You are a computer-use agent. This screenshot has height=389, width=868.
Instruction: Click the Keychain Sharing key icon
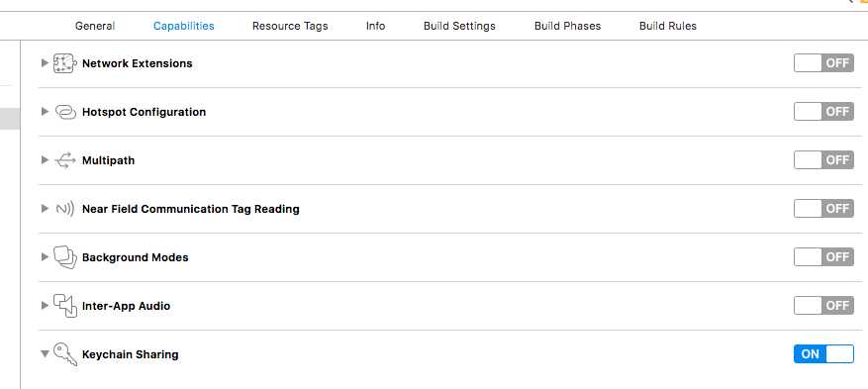coord(65,354)
